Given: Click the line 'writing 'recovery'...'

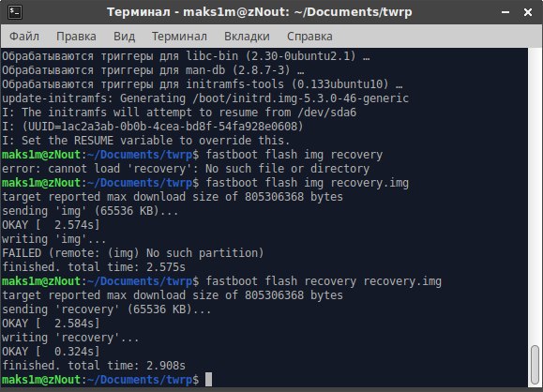Looking at the screenshot, I should [70, 338].
